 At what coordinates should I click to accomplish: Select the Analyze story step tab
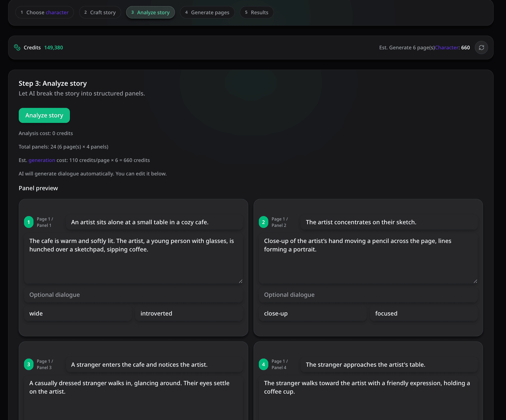click(x=150, y=12)
